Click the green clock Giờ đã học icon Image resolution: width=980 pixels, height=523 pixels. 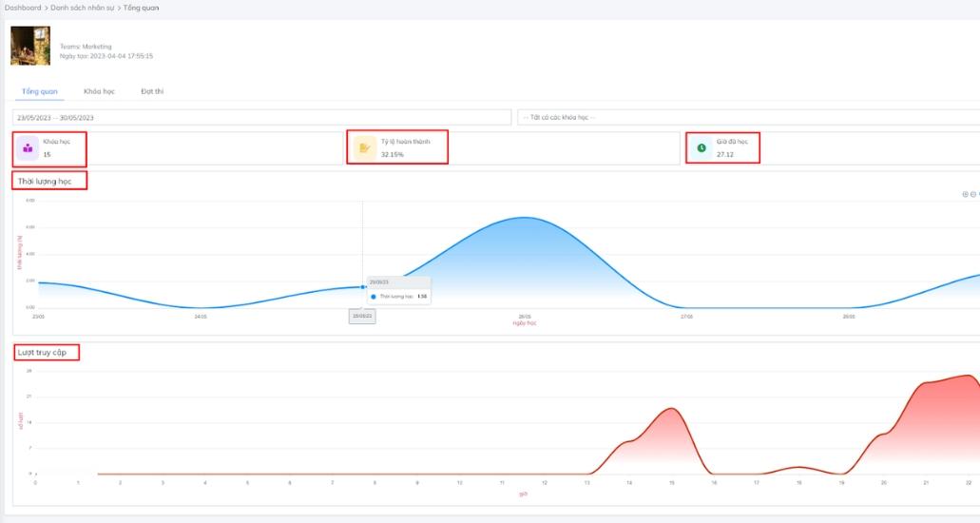point(701,148)
